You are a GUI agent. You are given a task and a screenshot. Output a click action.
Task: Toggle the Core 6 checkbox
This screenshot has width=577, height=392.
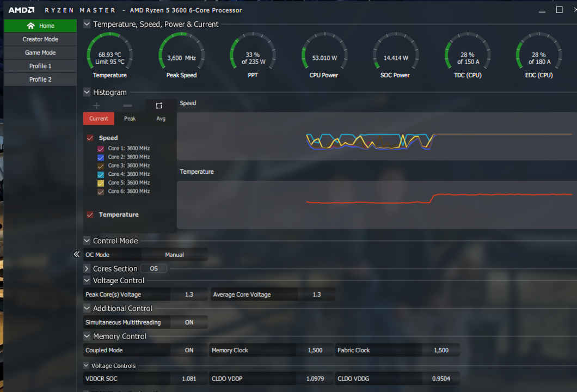click(x=101, y=192)
